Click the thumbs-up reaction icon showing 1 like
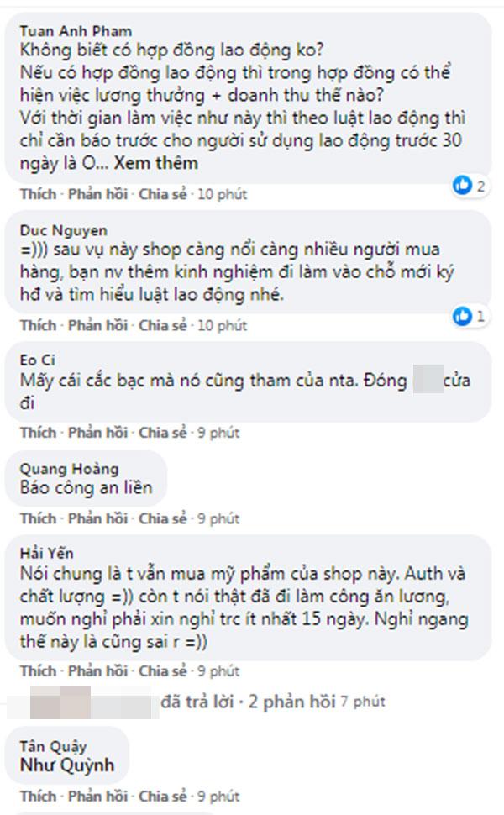This screenshot has width=504, height=815. 463,313
